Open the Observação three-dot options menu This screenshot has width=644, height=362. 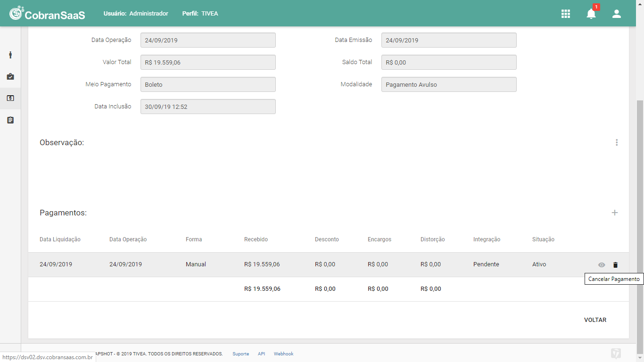[x=617, y=142]
